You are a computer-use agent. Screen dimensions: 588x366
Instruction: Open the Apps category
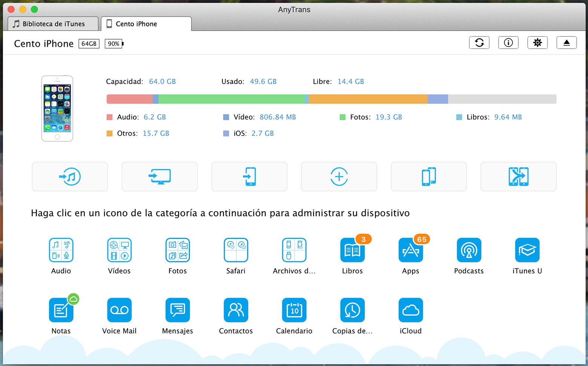410,250
